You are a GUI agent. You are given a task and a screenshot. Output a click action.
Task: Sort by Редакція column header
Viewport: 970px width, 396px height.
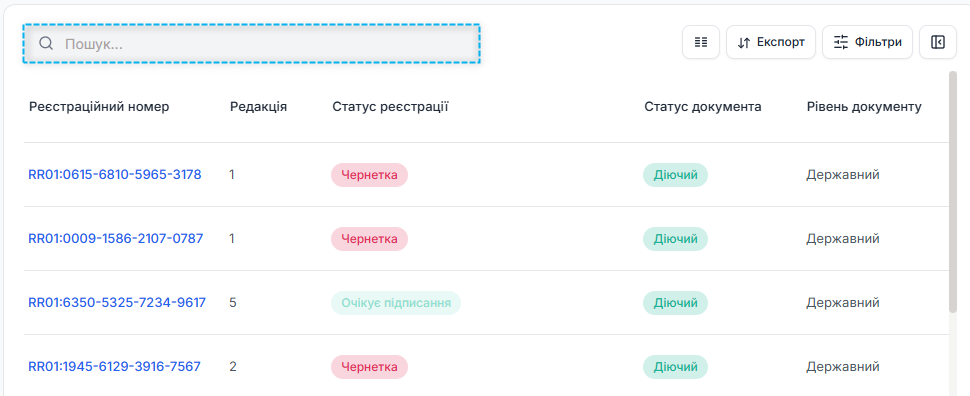point(259,106)
